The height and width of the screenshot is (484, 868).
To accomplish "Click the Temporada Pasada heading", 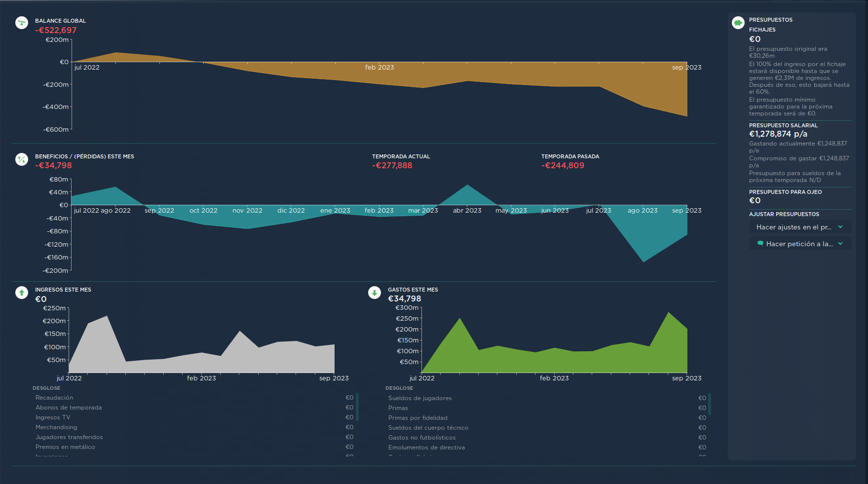I will 570,156.
